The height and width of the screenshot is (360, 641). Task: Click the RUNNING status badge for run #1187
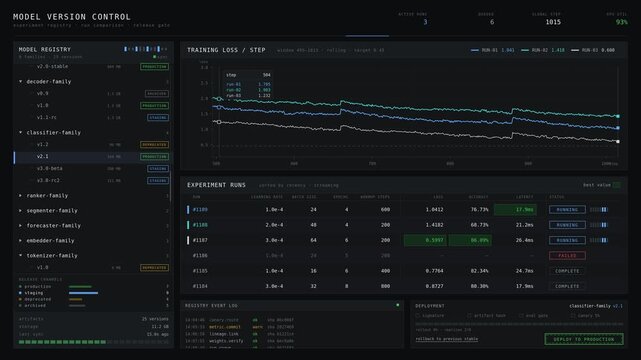pyautogui.click(x=567, y=240)
